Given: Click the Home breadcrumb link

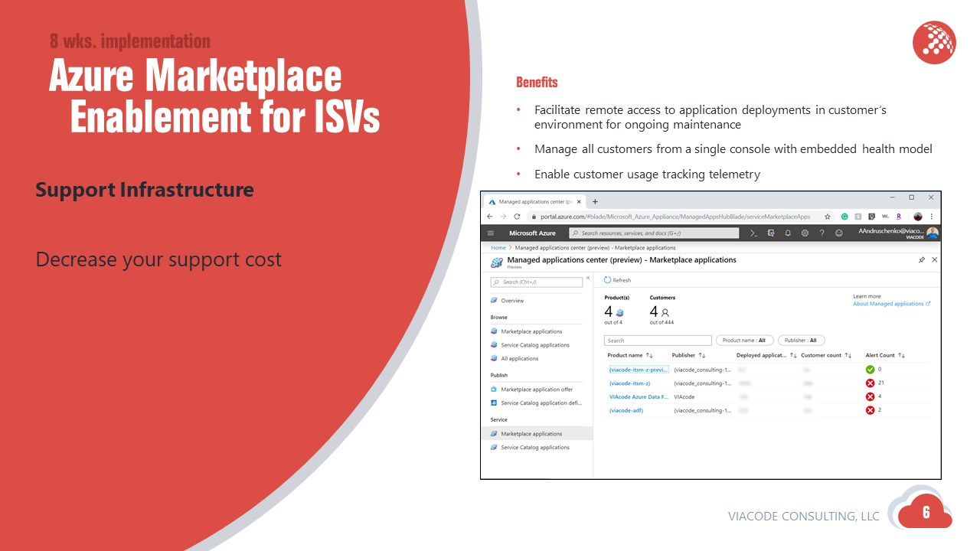Looking at the screenshot, I should pos(498,248).
